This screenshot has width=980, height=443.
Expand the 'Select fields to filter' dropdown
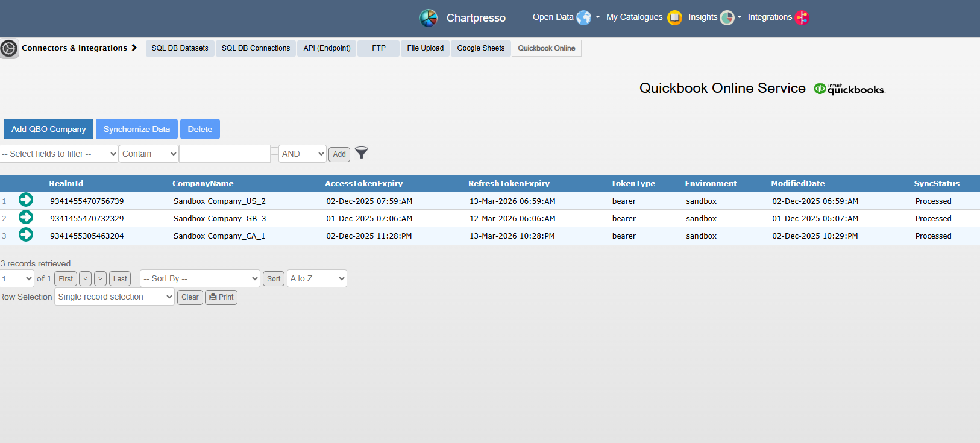click(59, 154)
